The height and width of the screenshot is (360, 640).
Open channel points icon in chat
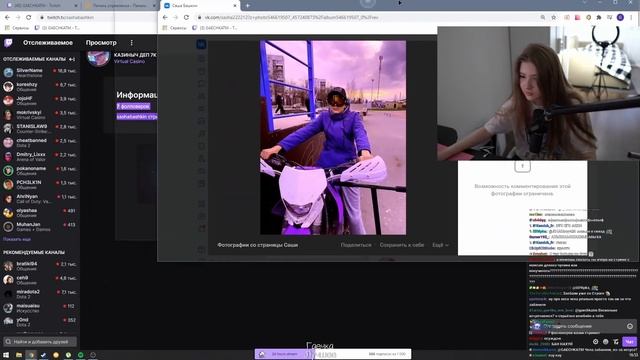[606, 342]
